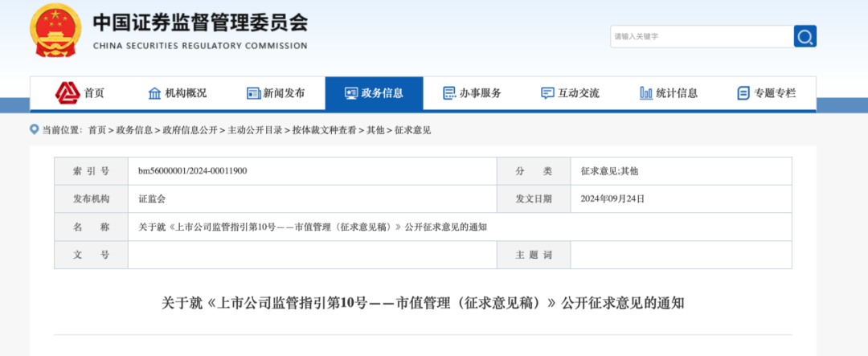Click the CSRC national emblem logo
The width and height of the screenshot is (868, 356).
tap(55, 30)
